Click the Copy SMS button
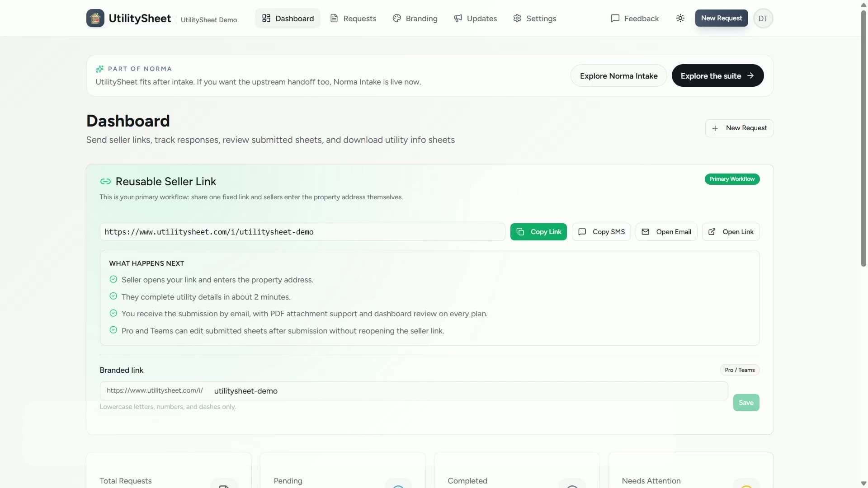This screenshot has height=488, width=868. pos(601,232)
